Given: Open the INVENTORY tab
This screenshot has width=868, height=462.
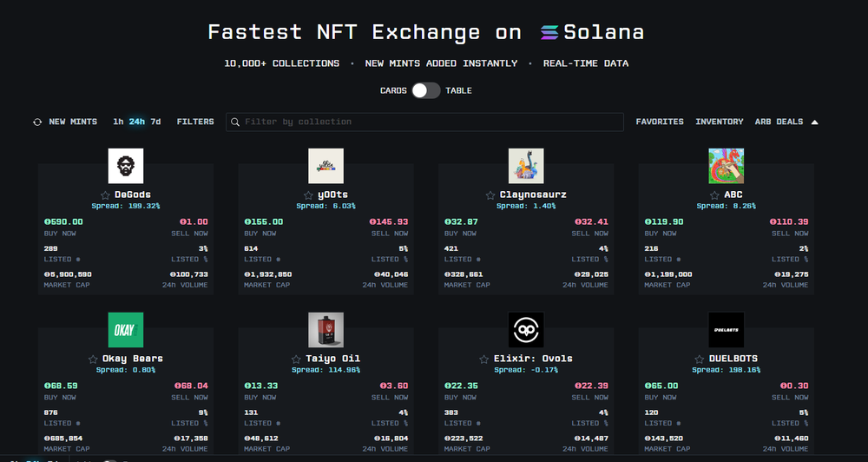Looking at the screenshot, I should pos(720,122).
